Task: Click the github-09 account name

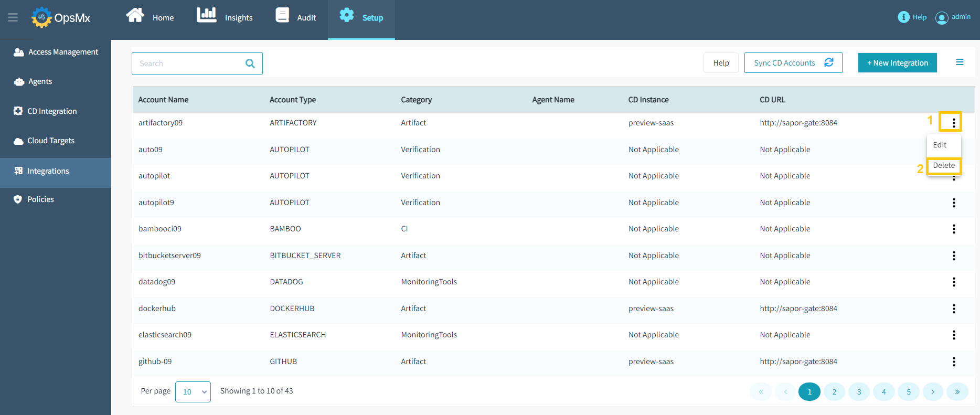Action: click(x=155, y=361)
